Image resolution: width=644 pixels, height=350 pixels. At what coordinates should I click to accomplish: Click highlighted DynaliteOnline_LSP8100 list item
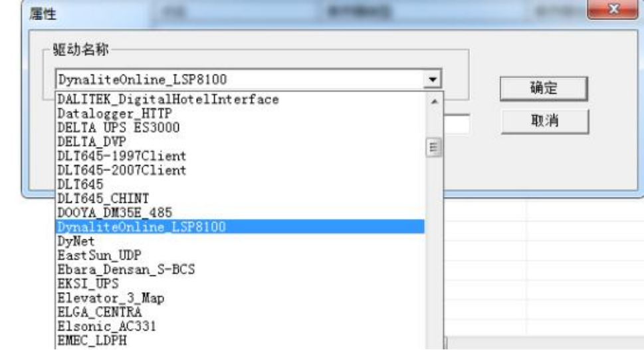(241, 227)
